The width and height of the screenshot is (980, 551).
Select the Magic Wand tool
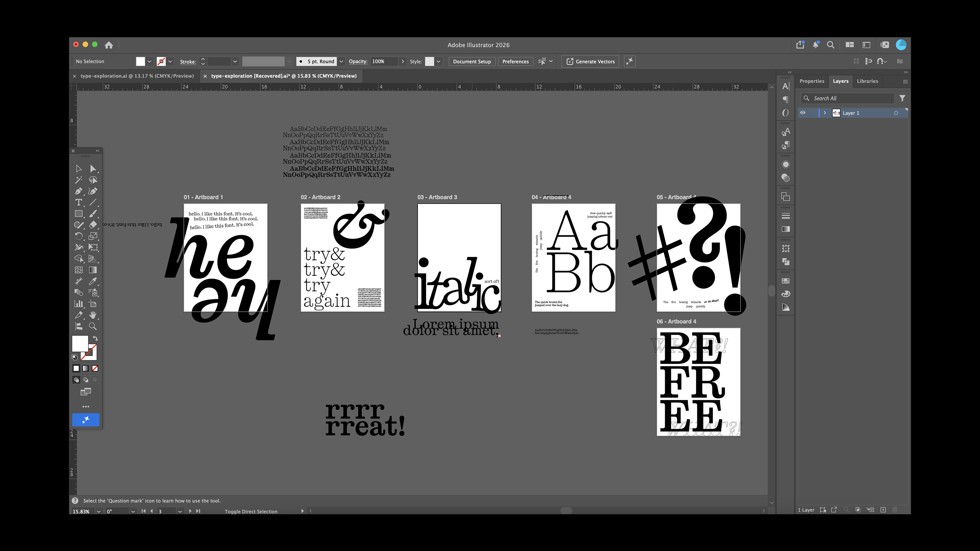(x=79, y=180)
